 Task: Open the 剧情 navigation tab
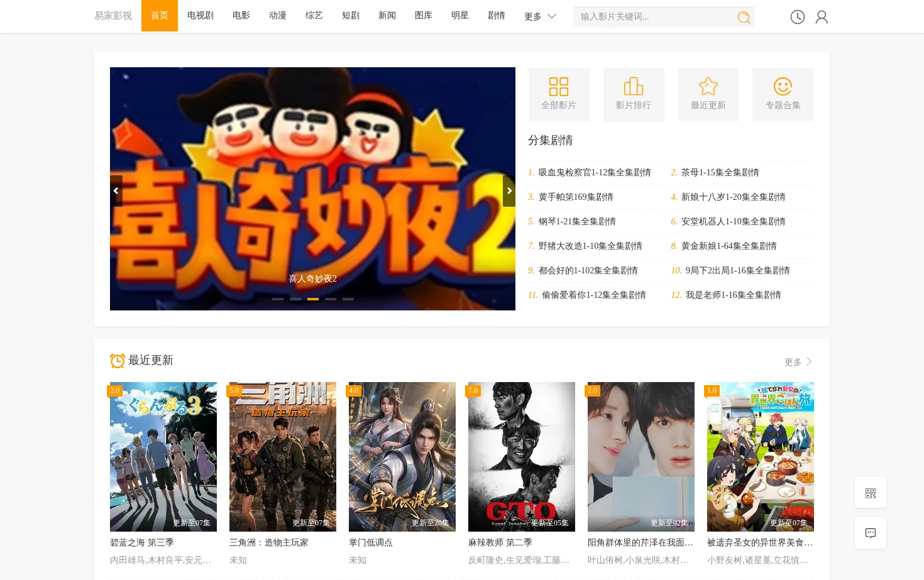497,16
